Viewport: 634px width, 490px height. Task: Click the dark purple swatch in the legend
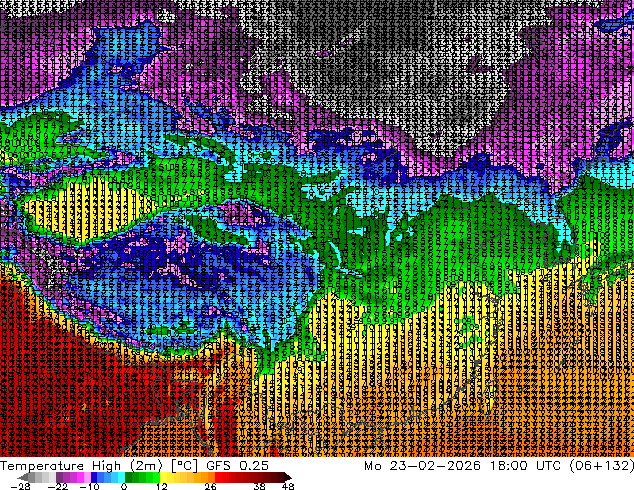(x=59, y=477)
